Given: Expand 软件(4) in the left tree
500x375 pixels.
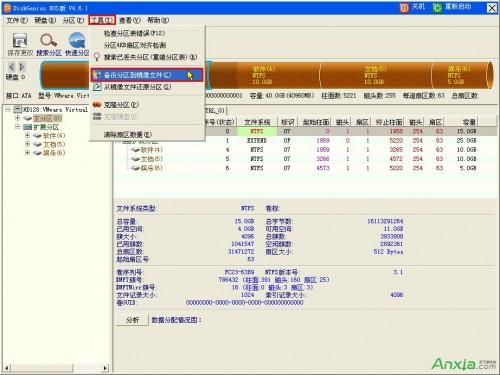Looking at the screenshot, I should 27,136.
